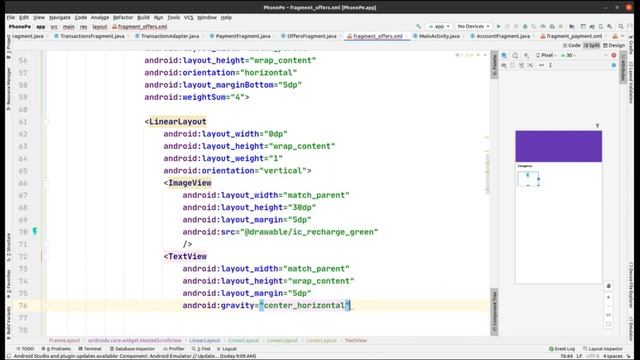The width and height of the screenshot is (640, 360).
Task: Open the Terminal tool window
Action: point(90,349)
